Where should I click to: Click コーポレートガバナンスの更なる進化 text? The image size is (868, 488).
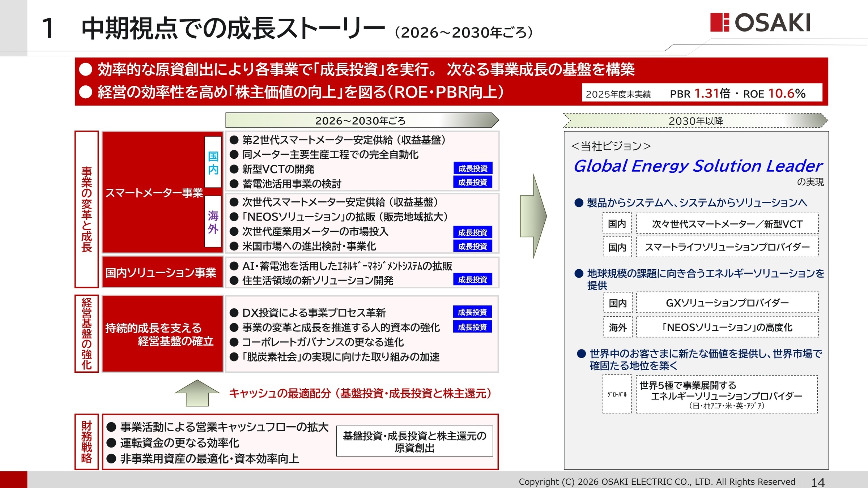pyautogui.click(x=323, y=342)
